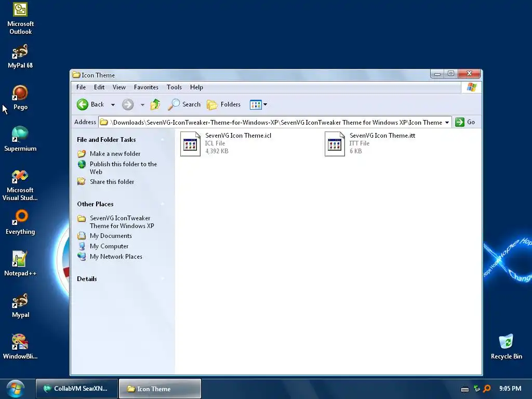Expand the Address bar dropdown

(x=447, y=123)
